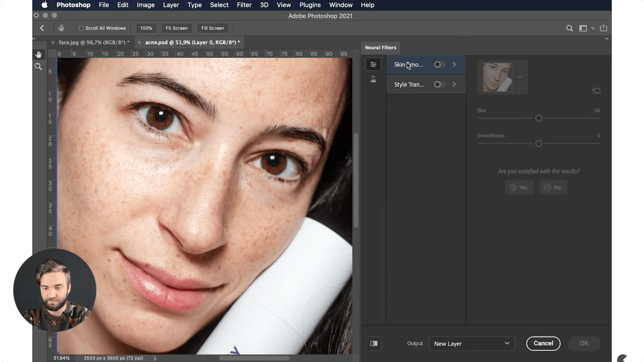Click the 100% zoom button
644x362 pixels.
click(146, 28)
